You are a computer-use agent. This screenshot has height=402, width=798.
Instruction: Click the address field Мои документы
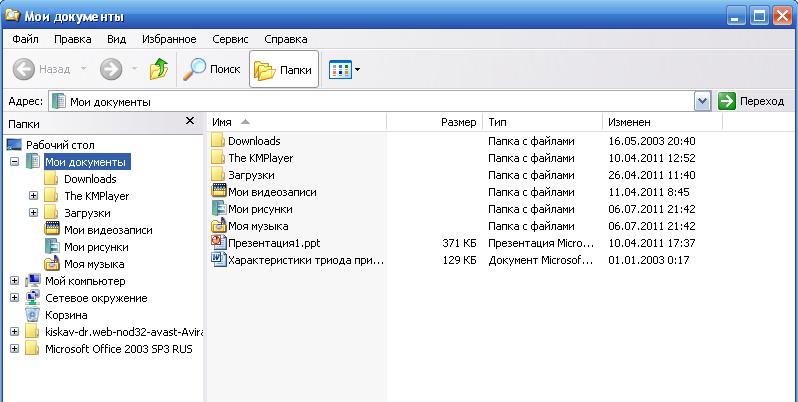click(x=372, y=101)
